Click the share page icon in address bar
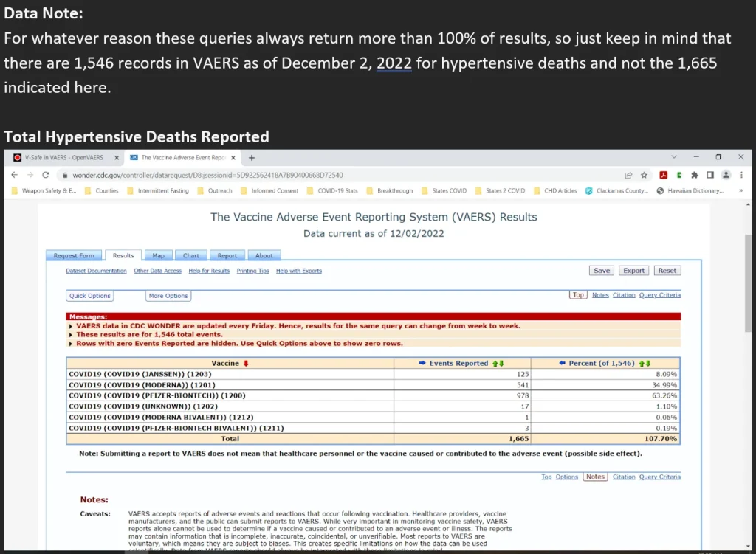The image size is (756, 554). [628, 175]
